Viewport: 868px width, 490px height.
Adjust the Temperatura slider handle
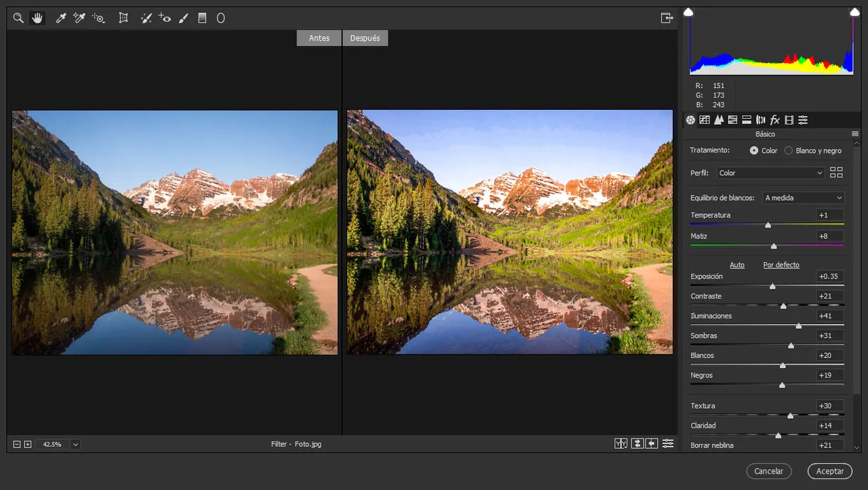point(768,225)
